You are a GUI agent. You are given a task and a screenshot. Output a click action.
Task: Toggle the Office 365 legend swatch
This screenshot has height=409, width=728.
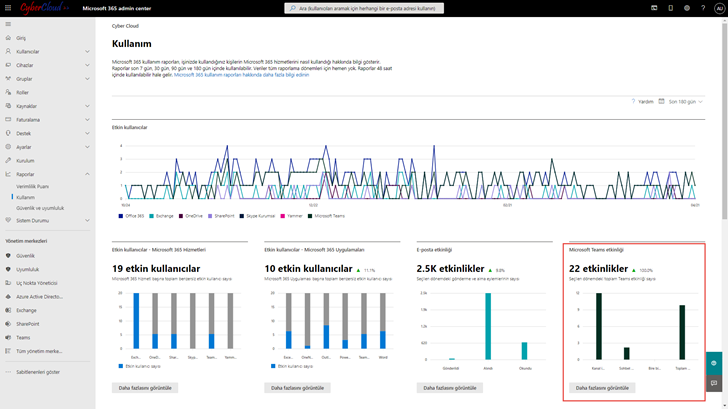121,216
